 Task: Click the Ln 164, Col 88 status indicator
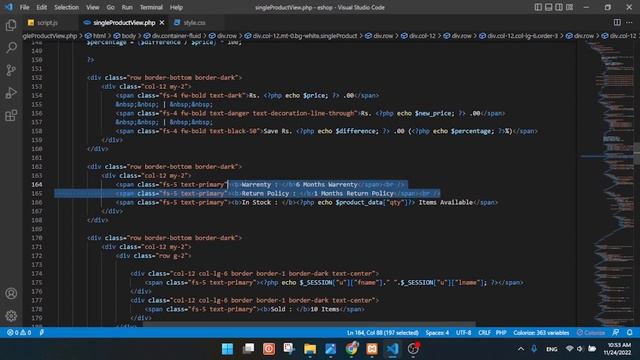[382, 333]
